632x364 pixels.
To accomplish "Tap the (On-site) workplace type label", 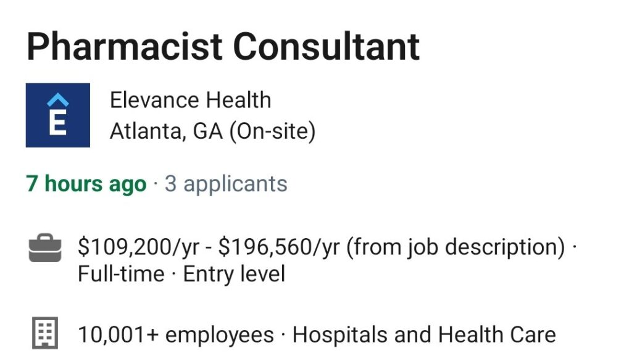I will pos(272,132).
